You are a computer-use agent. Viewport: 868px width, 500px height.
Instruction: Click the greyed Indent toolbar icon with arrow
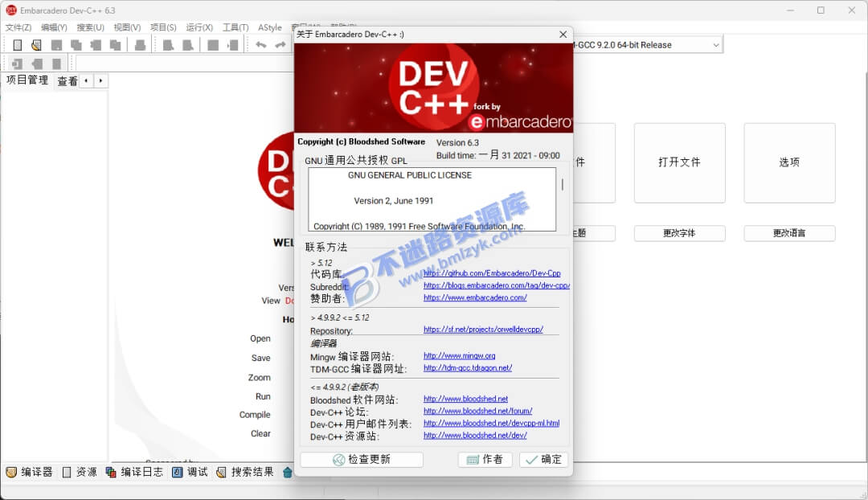[233, 45]
